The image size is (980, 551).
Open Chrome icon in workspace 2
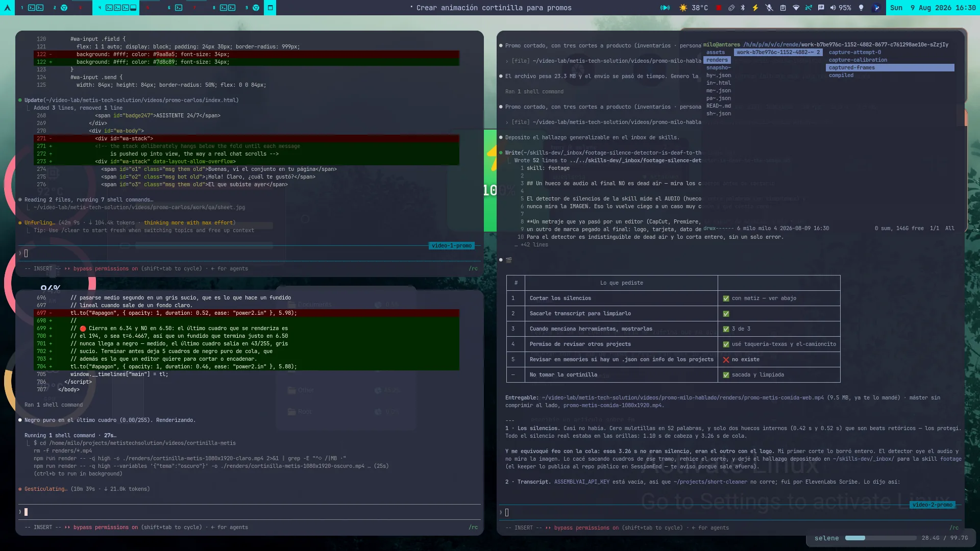[64, 8]
